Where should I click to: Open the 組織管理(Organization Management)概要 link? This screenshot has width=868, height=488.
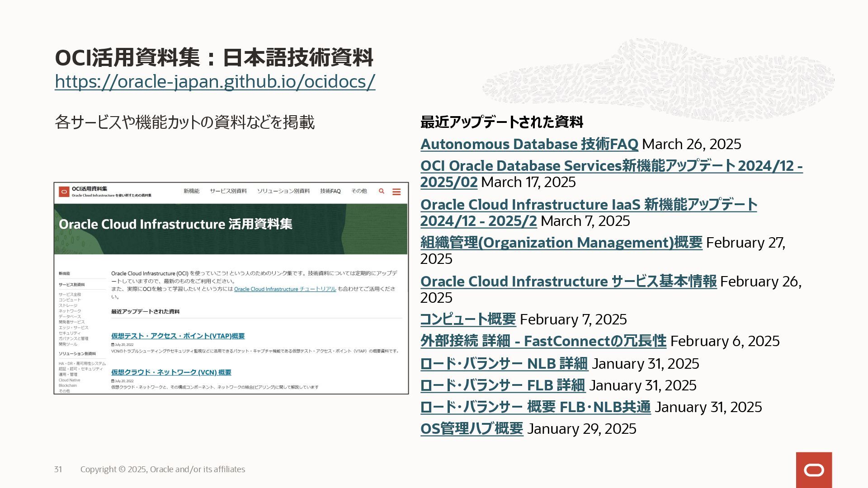pyautogui.click(x=561, y=243)
